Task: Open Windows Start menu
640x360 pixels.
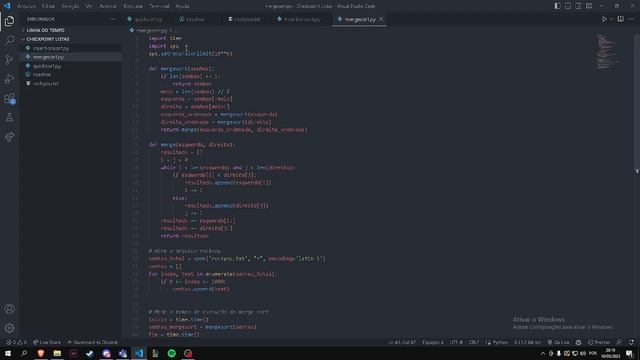Action: 8,353
